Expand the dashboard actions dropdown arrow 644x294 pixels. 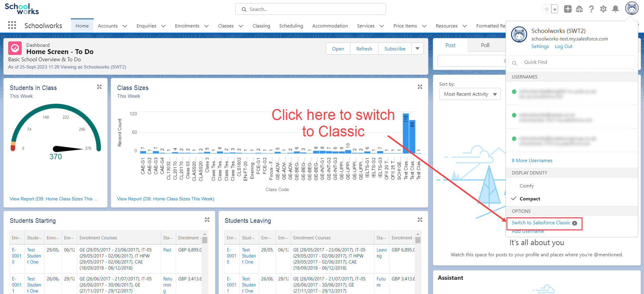coord(417,49)
